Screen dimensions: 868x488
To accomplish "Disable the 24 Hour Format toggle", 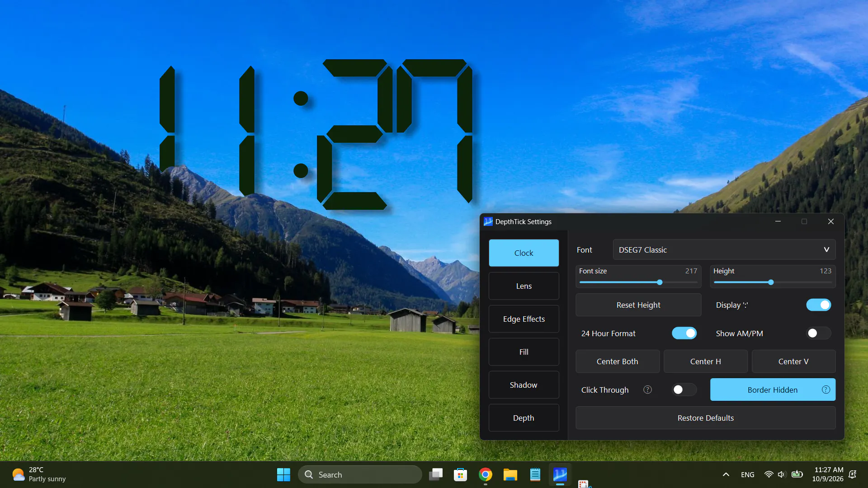I will (684, 333).
